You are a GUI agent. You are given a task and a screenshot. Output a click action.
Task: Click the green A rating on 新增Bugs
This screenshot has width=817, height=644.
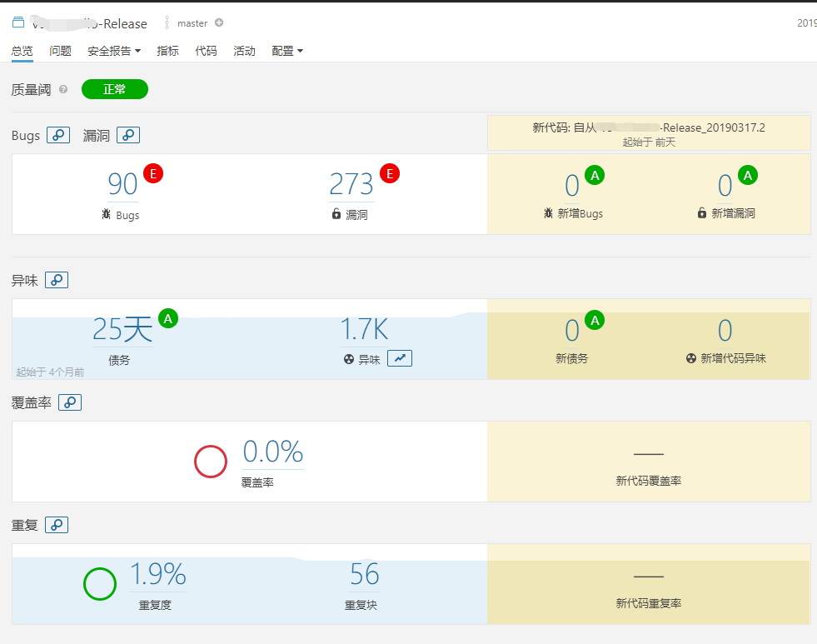(595, 175)
